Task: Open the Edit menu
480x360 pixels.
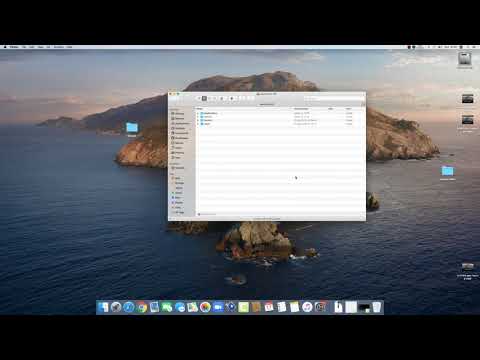Action: [x=32, y=47]
